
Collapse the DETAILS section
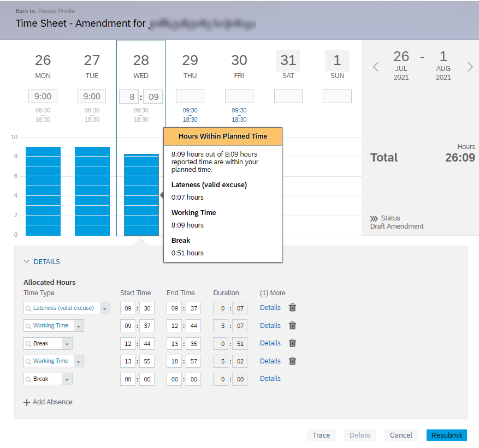pos(27,261)
